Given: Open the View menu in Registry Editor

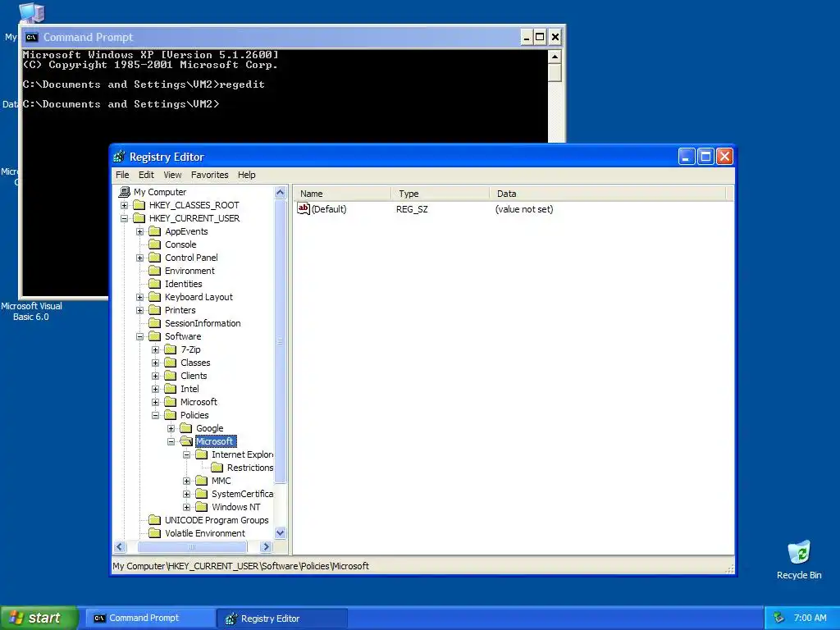Looking at the screenshot, I should pos(172,175).
